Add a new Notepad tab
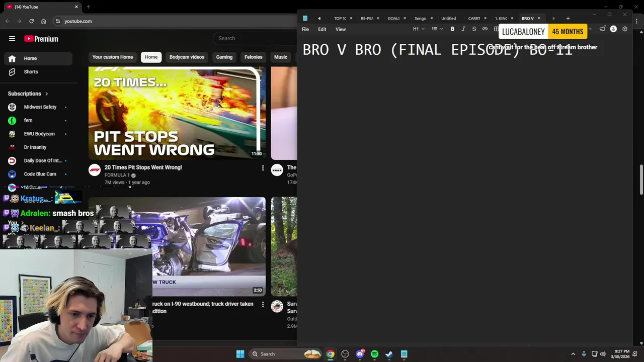 [x=568, y=19]
